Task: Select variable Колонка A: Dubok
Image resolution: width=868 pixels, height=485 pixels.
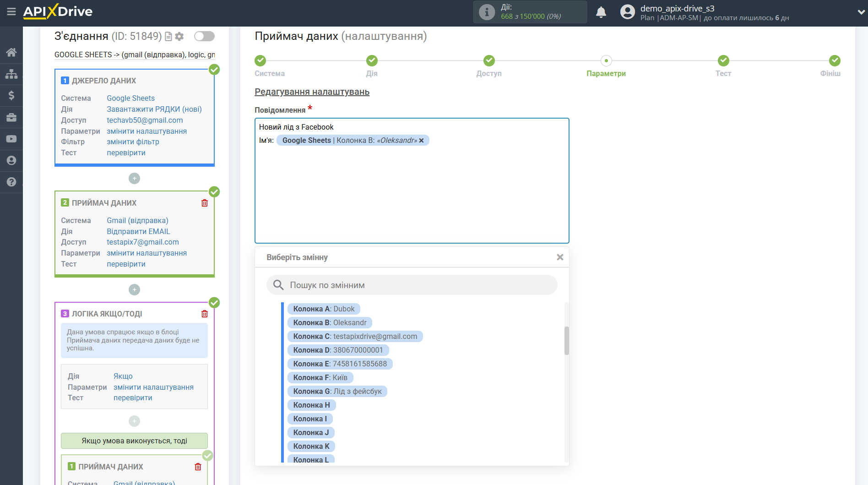Action: [324, 309]
